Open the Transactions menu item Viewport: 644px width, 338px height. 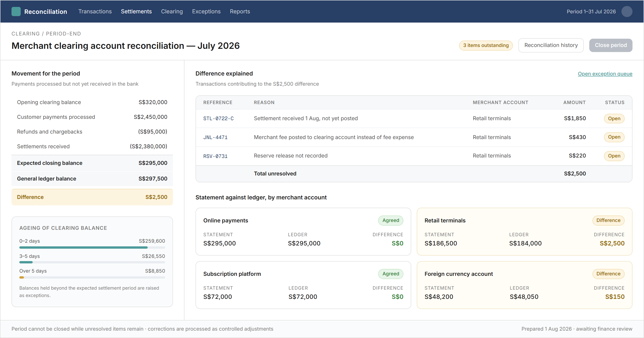coord(95,12)
